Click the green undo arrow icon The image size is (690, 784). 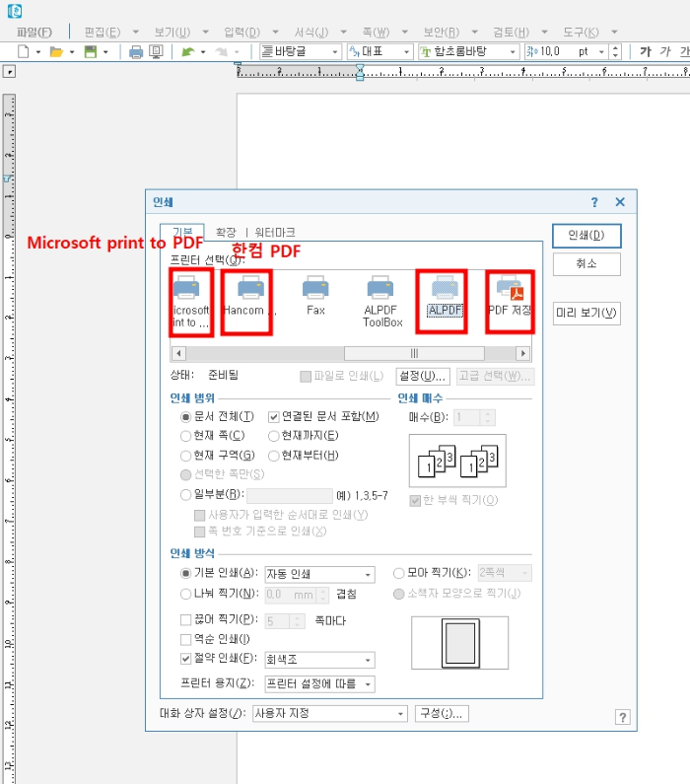(x=188, y=51)
